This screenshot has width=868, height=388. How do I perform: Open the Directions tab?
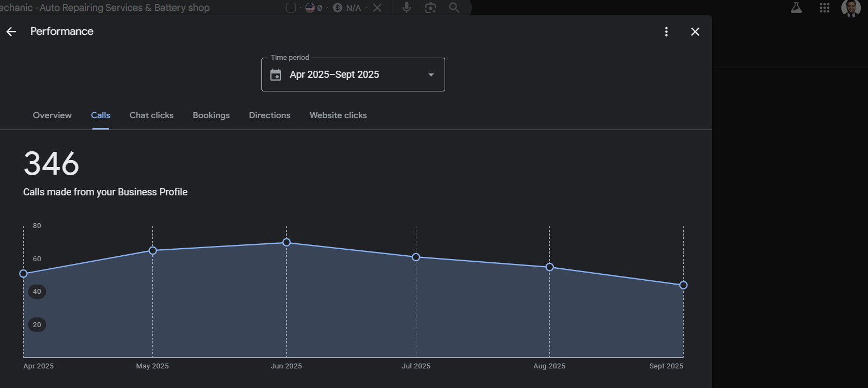(x=270, y=115)
